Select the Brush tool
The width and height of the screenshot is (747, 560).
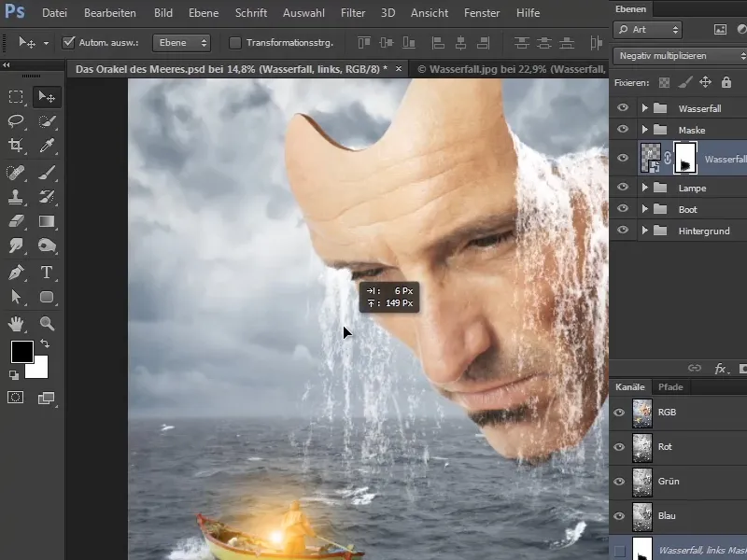[47, 173]
